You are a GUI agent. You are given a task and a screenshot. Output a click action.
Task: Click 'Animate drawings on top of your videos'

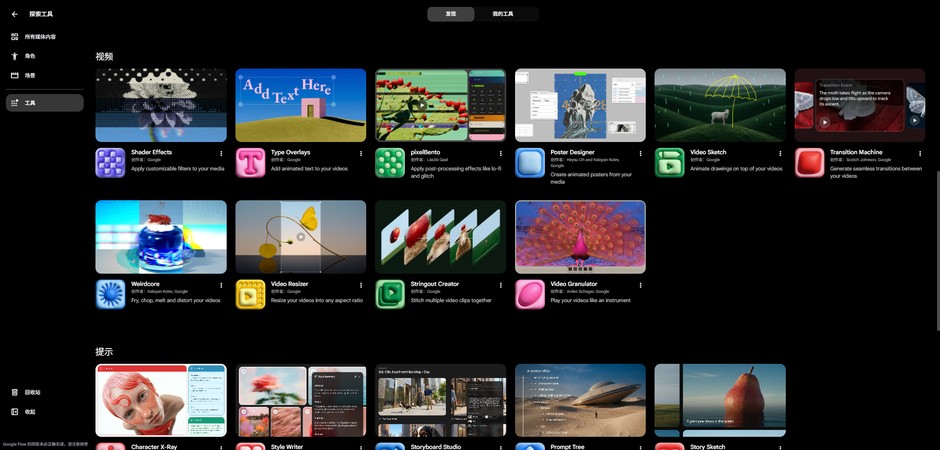tap(736, 169)
